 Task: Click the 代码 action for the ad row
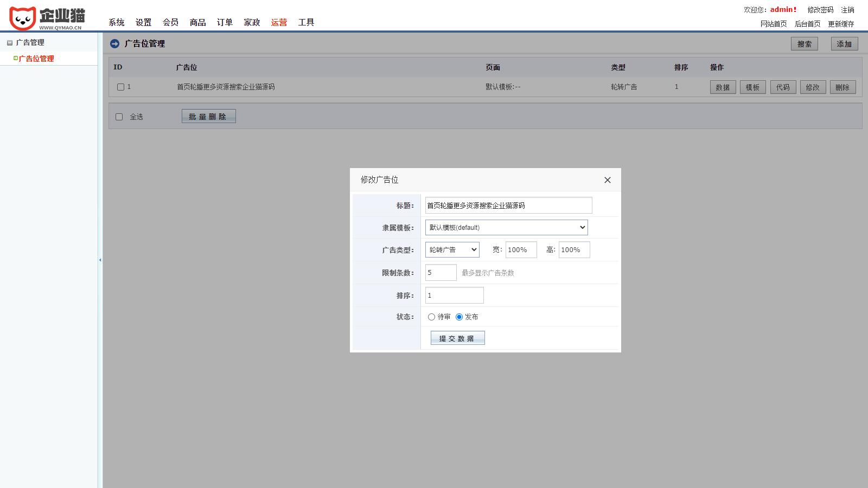coord(783,87)
